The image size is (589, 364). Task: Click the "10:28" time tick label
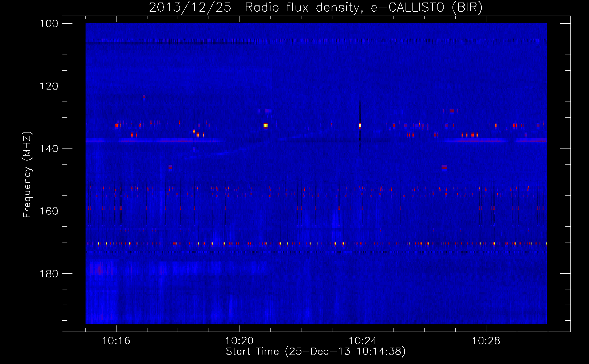tap(486, 341)
